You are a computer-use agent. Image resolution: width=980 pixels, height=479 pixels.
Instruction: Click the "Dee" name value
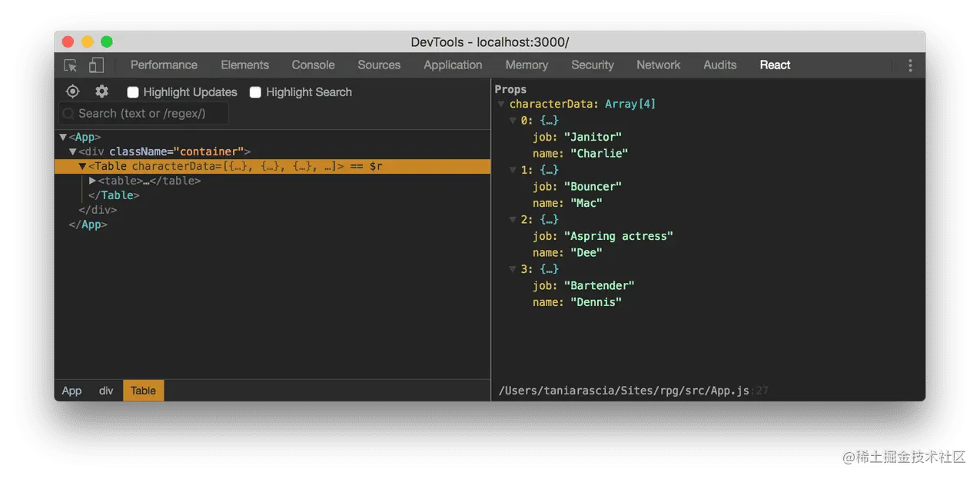pyautogui.click(x=586, y=252)
